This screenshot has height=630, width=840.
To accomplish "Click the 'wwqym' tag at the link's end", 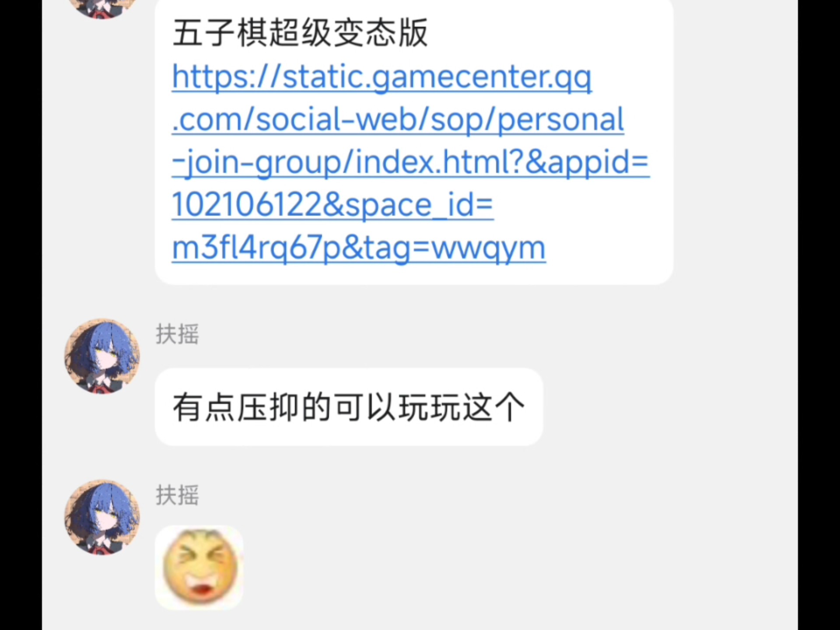I will (489, 249).
